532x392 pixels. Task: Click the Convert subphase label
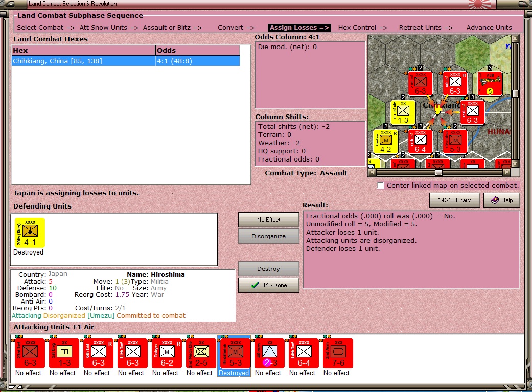(236, 28)
